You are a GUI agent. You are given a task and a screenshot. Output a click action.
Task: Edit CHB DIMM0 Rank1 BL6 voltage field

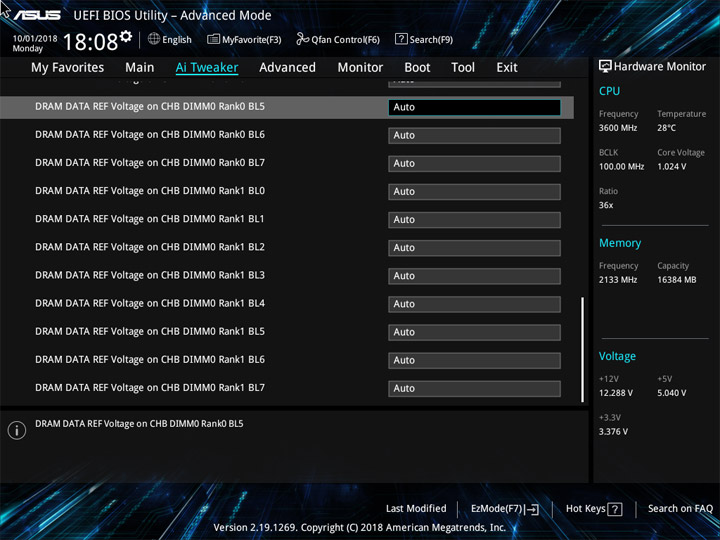(x=474, y=360)
